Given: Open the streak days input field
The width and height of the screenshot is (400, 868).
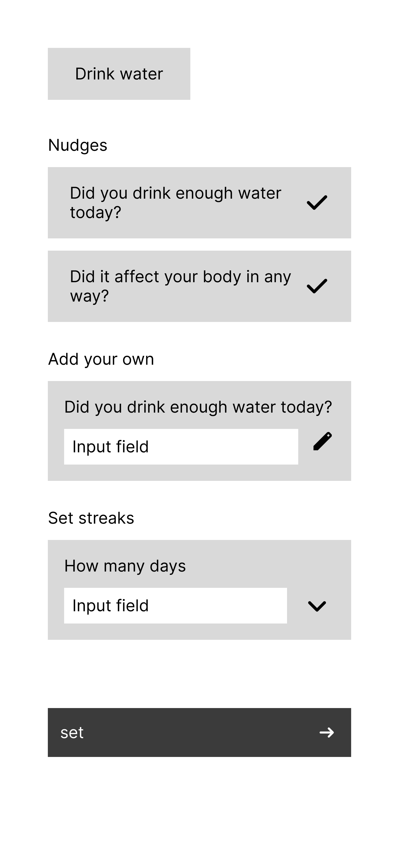Looking at the screenshot, I should coord(175,605).
